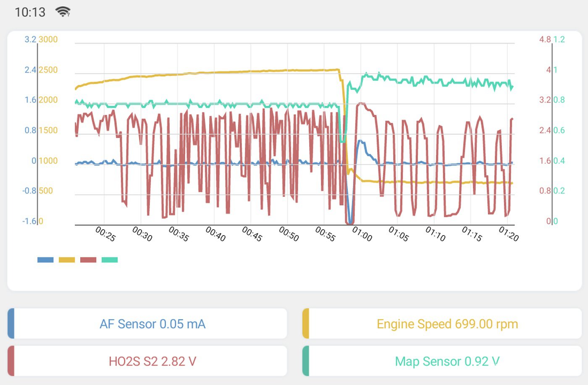The image size is (588, 385).
Task: Open the Map Sensor 0.92 V card
Action: [442, 361]
